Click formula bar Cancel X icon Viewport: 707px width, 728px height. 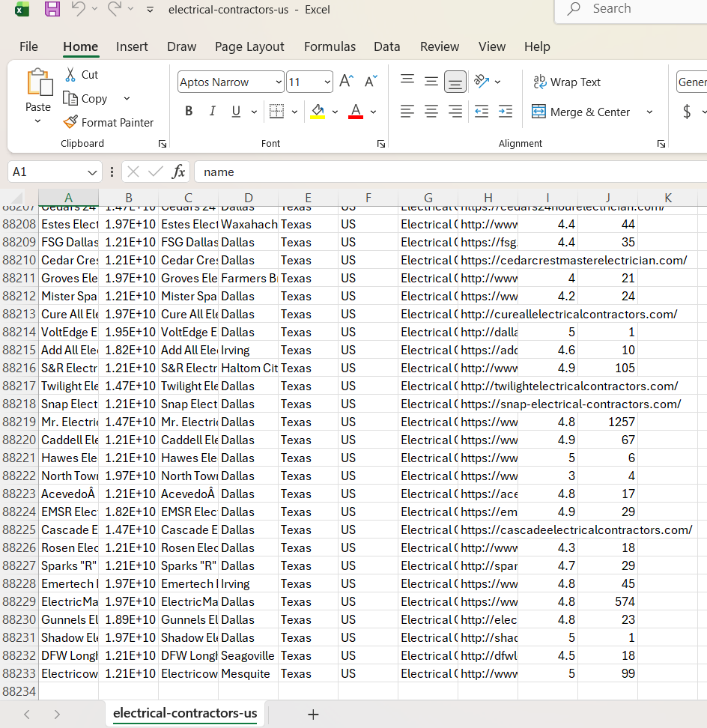133,172
